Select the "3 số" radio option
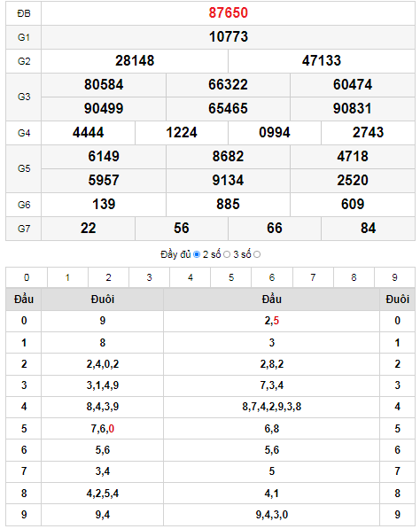420x529 pixels. pyautogui.click(x=257, y=254)
